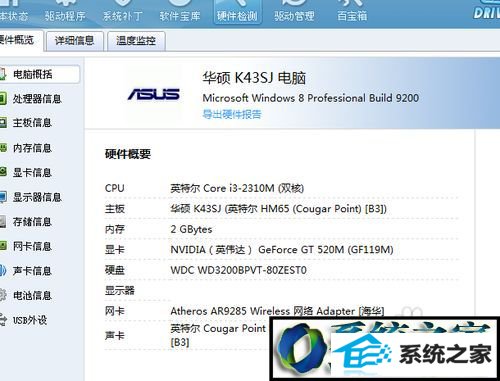Click the Windows 8 Professional Build 9200 text
The height and width of the screenshot is (381, 500).
click(x=311, y=98)
